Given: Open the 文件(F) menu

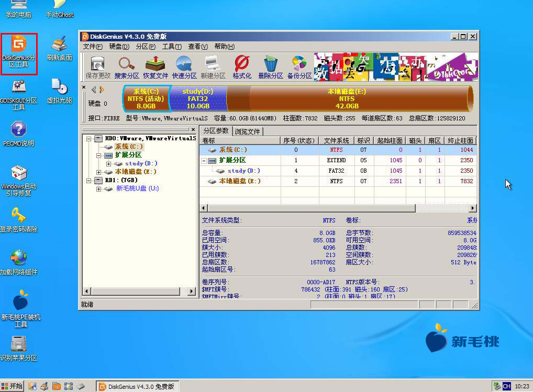Looking at the screenshot, I should click(x=93, y=47).
